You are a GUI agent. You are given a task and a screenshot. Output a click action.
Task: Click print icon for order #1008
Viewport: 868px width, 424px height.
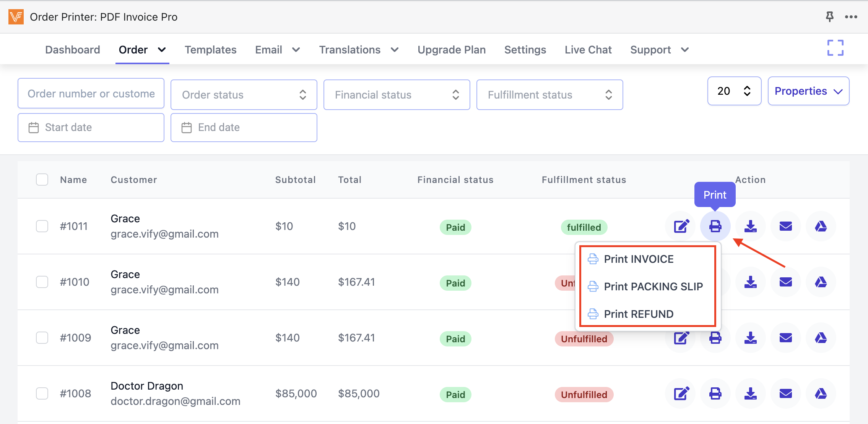tap(715, 393)
